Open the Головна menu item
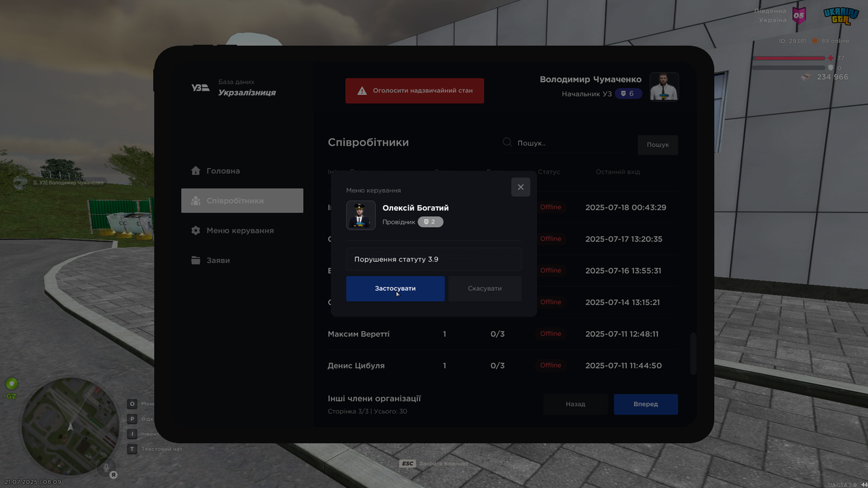 pos(242,171)
